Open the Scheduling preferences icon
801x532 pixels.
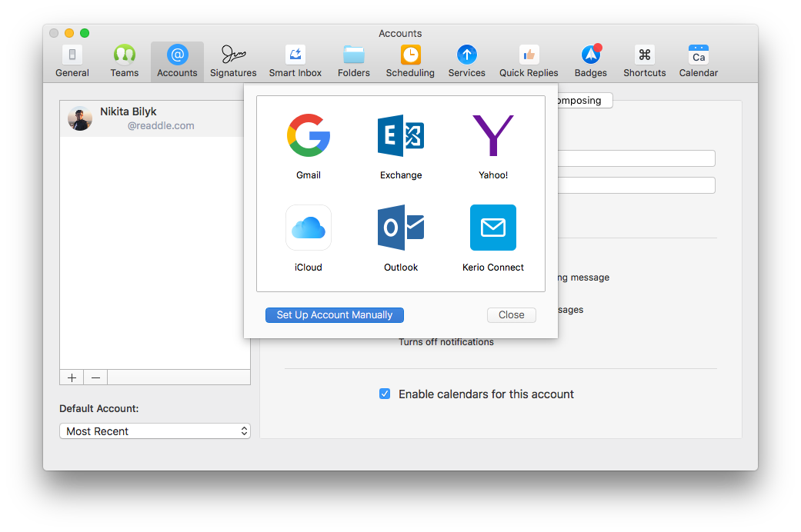pos(410,60)
